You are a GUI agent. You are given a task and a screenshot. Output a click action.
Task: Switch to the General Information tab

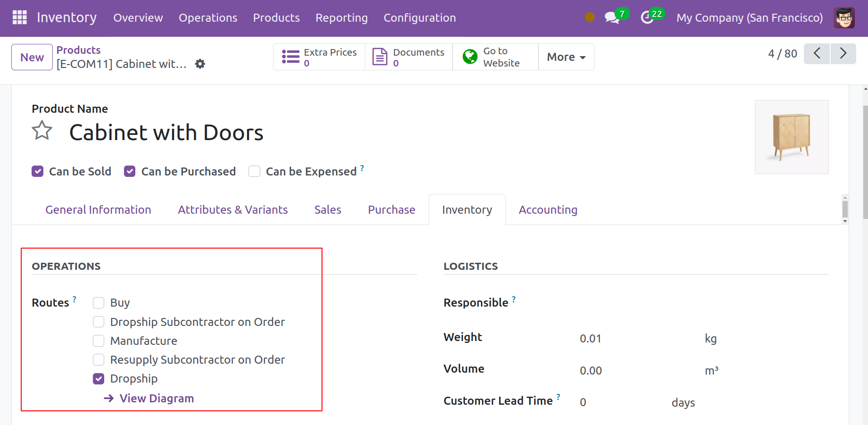[98, 210]
